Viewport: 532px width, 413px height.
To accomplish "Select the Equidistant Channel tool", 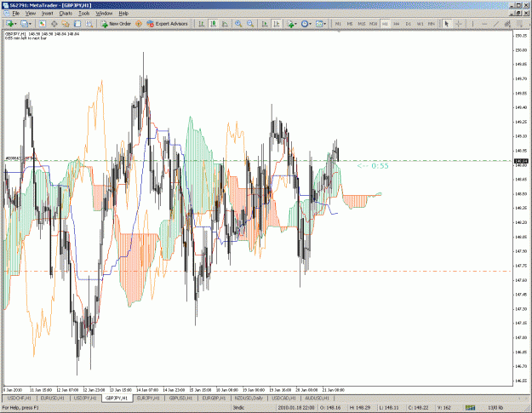I will (507, 24).
